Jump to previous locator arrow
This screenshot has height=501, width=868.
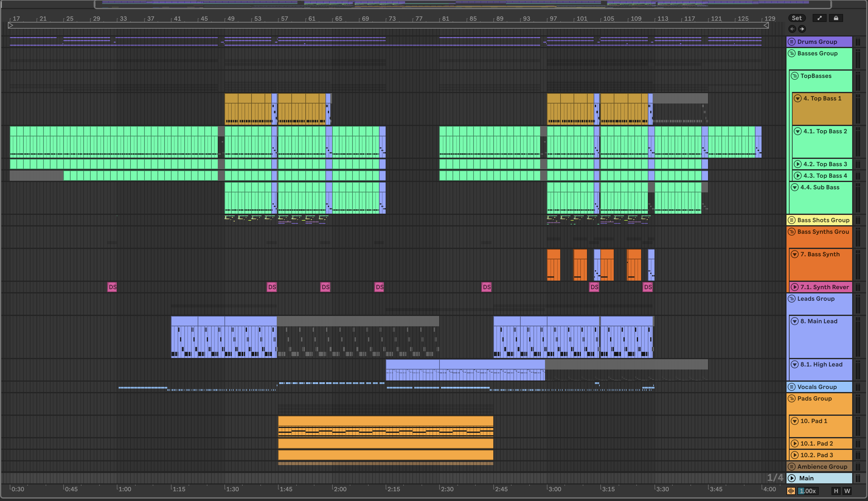point(792,29)
